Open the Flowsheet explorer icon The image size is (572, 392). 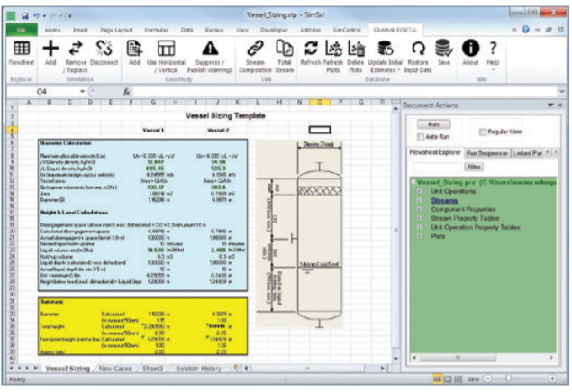click(20, 47)
